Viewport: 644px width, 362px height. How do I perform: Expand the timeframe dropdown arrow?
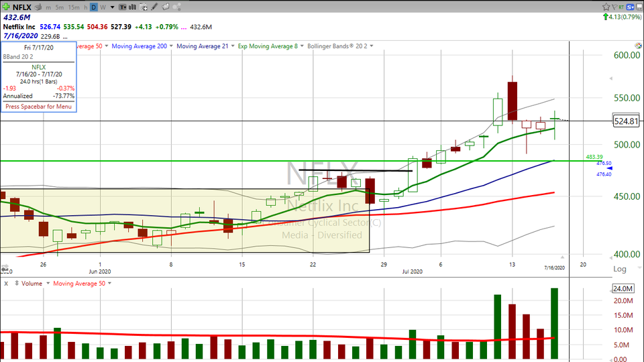pyautogui.click(x=112, y=7)
